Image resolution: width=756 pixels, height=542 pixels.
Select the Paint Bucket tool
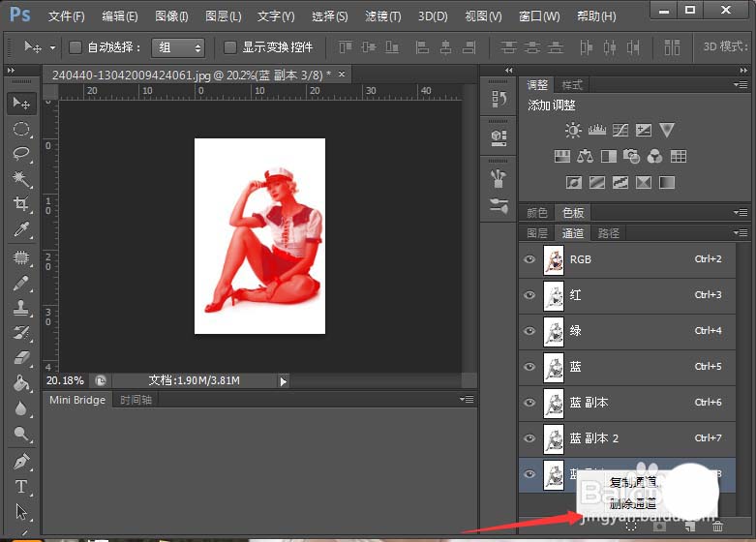[21, 384]
